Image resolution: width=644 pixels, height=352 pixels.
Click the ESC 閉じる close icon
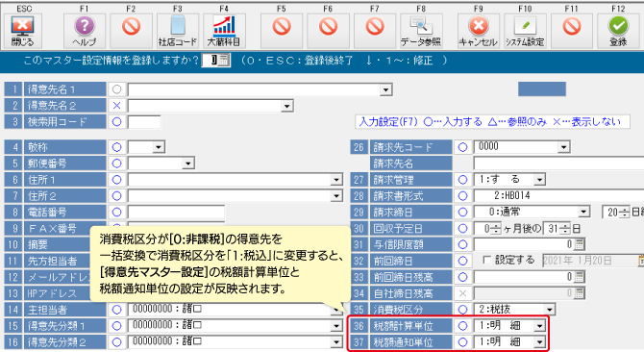click(23, 31)
